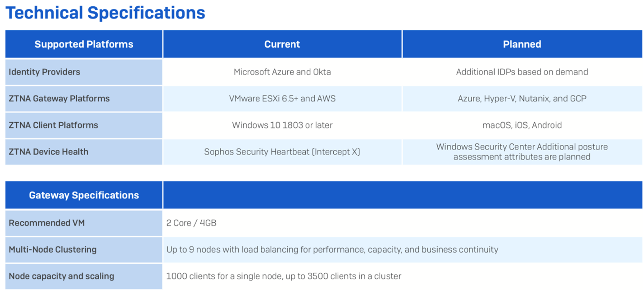
Task: Click the Technical Specifications heading
Action: [x=105, y=13]
